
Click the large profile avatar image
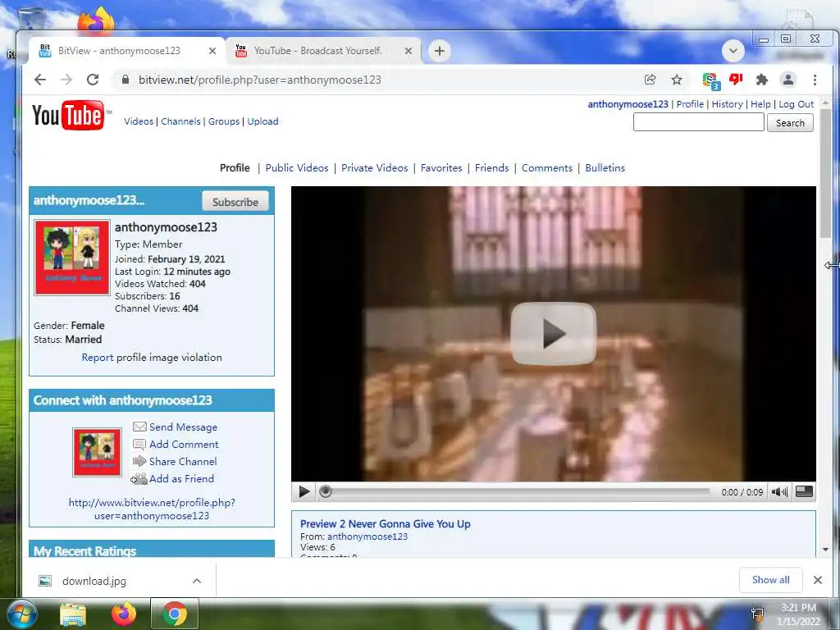[x=72, y=257]
